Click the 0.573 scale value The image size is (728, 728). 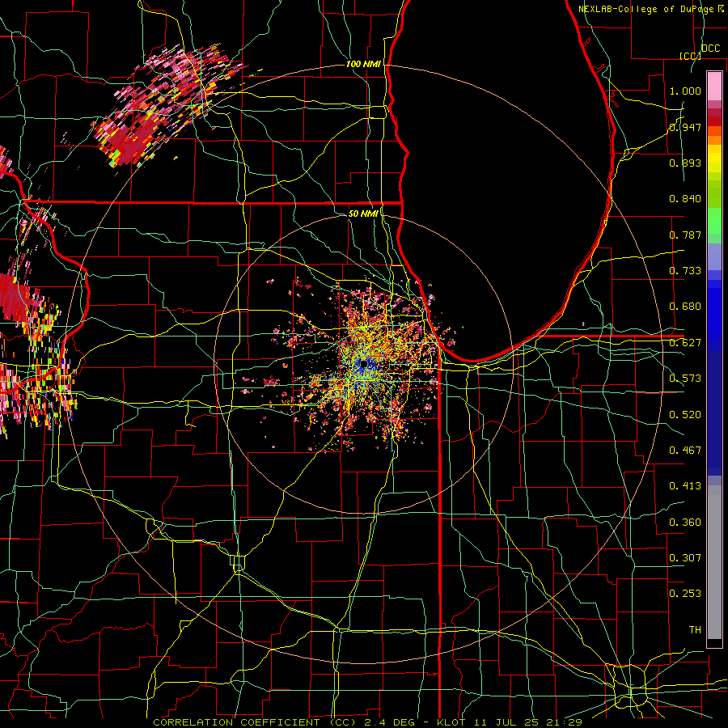click(685, 379)
